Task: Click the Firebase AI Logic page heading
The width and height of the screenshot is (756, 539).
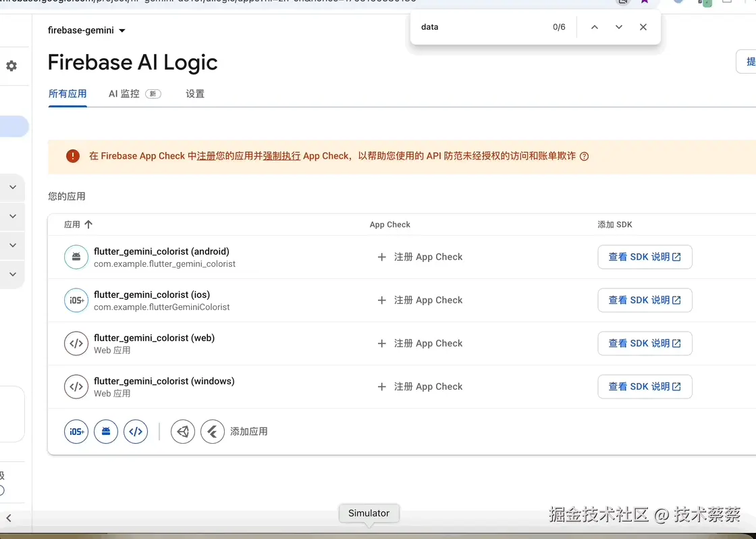Action: (x=132, y=63)
